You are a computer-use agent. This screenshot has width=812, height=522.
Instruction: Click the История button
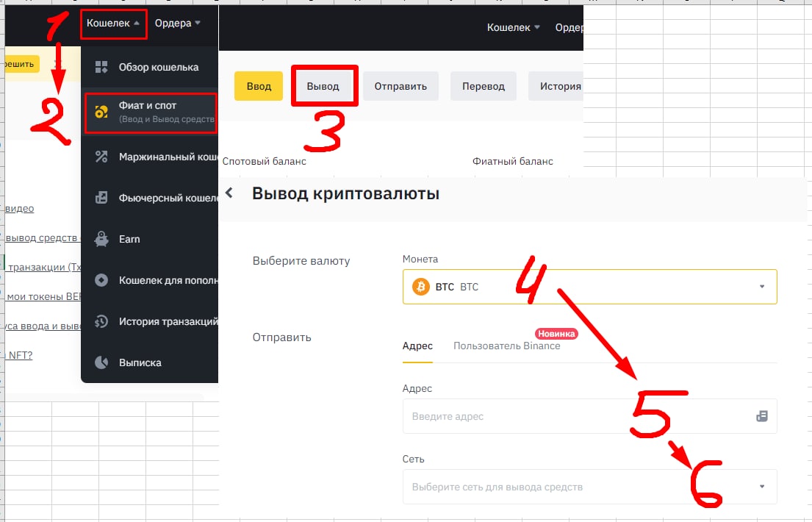pyautogui.click(x=556, y=86)
